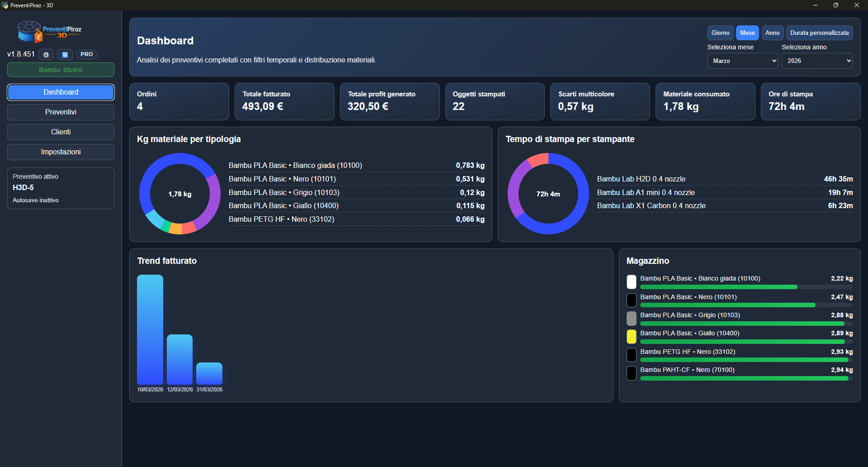This screenshot has height=467, width=868.
Task: Click the blue refresh update icon
Action: (x=65, y=55)
